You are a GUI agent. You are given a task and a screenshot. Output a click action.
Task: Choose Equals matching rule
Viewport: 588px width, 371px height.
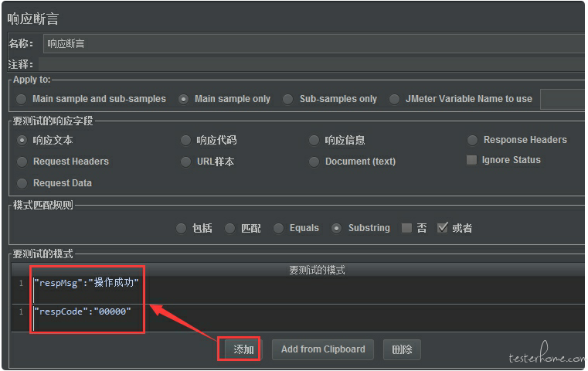pyautogui.click(x=279, y=228)
